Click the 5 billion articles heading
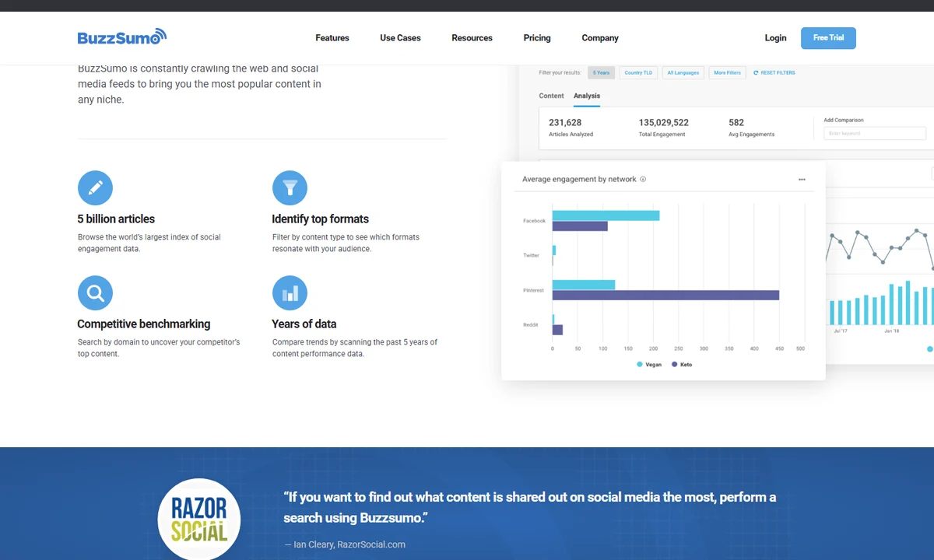The height and width of the screenshot is (560, 934). (x=116, y=219)
